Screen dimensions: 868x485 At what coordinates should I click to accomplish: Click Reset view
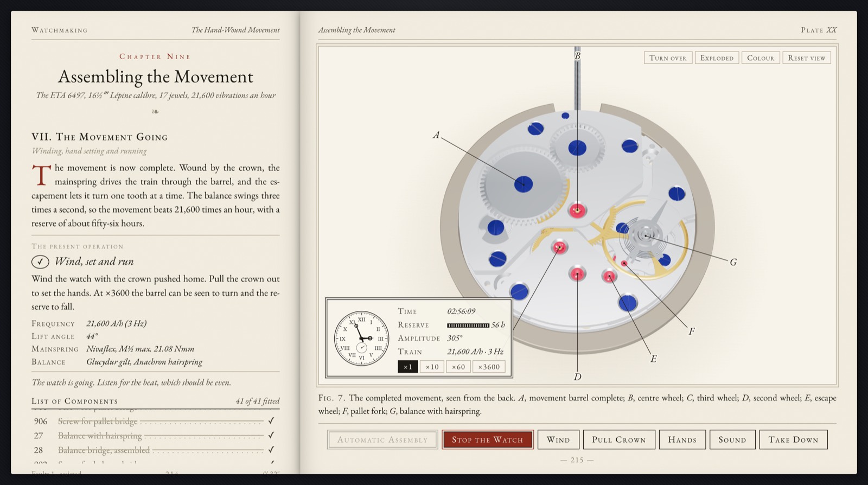807,58
